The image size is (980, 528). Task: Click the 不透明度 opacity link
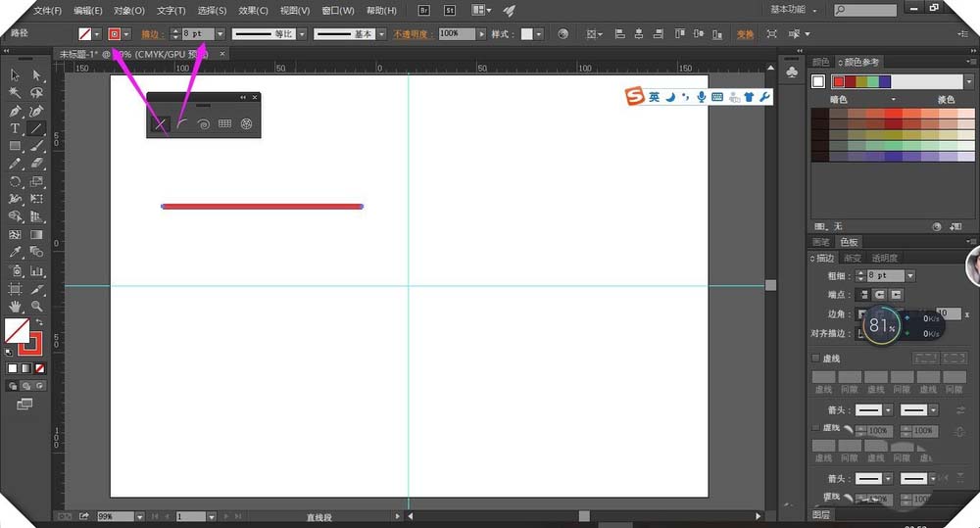[415, 33]
